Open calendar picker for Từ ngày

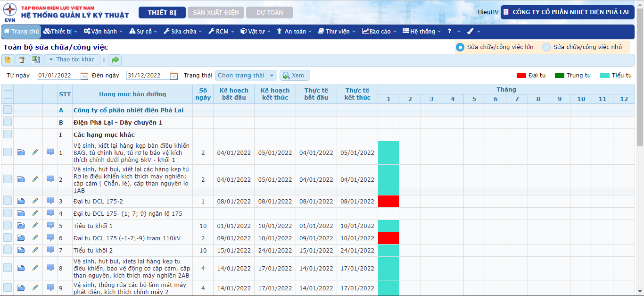(84, 76)
